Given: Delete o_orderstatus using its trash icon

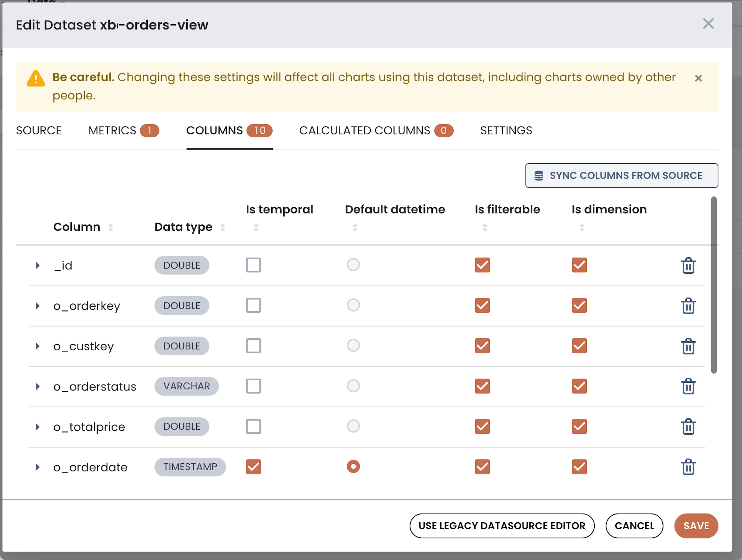Looking at the screenshot, I should (688, 386).
